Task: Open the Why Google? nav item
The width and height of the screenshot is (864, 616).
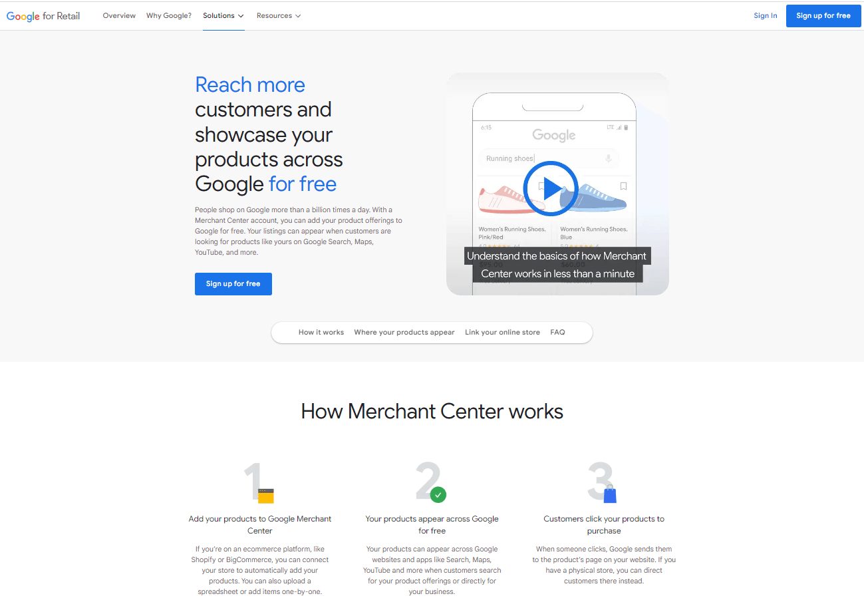Action: [x=169, y=16]
